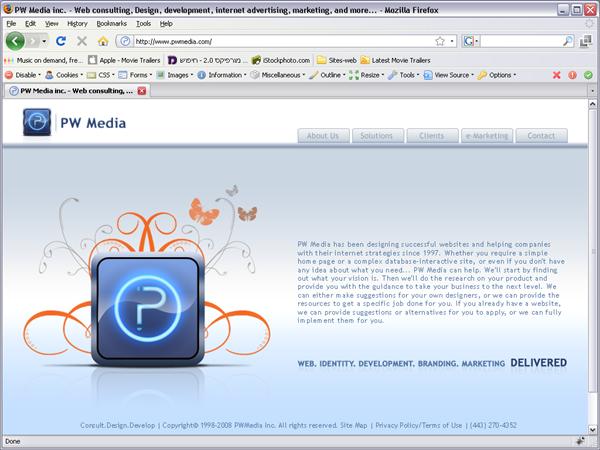This screenshot has height=450, width=600.
Task: Close the PW Media tab with red X
Action: click(142, 91)
